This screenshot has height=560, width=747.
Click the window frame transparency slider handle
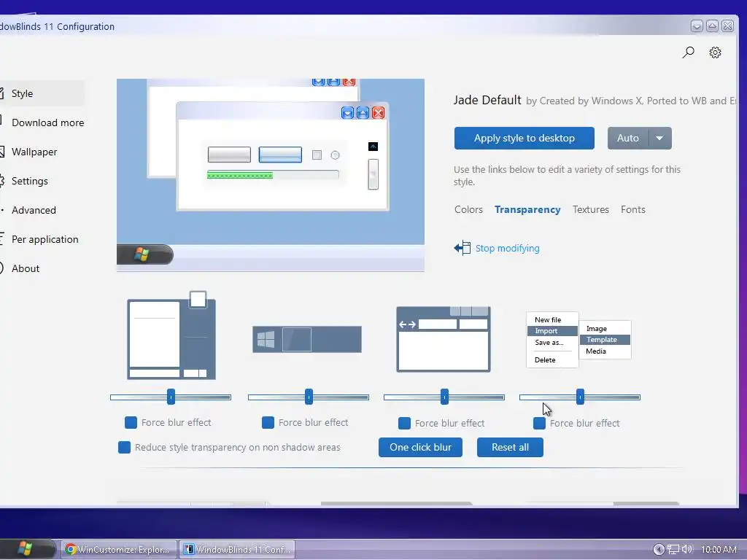[x=444, y=397]
